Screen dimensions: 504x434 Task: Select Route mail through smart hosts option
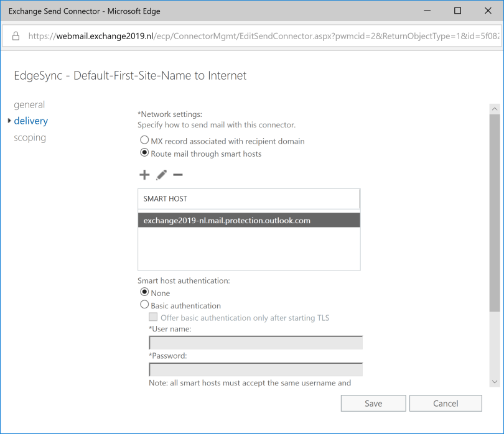(144, 153)
